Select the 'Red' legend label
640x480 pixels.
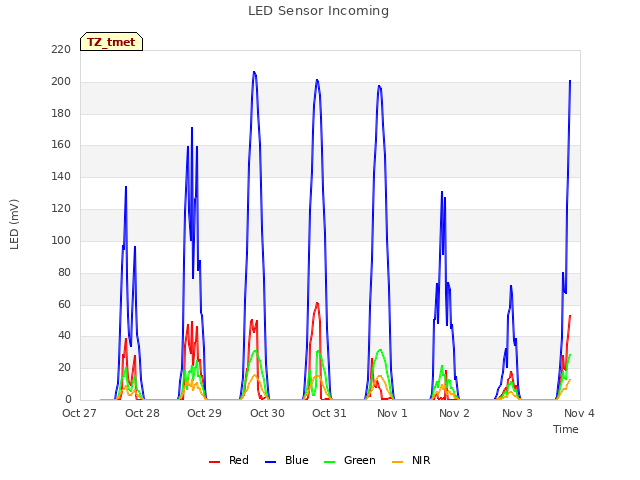(x=239, y=460)
